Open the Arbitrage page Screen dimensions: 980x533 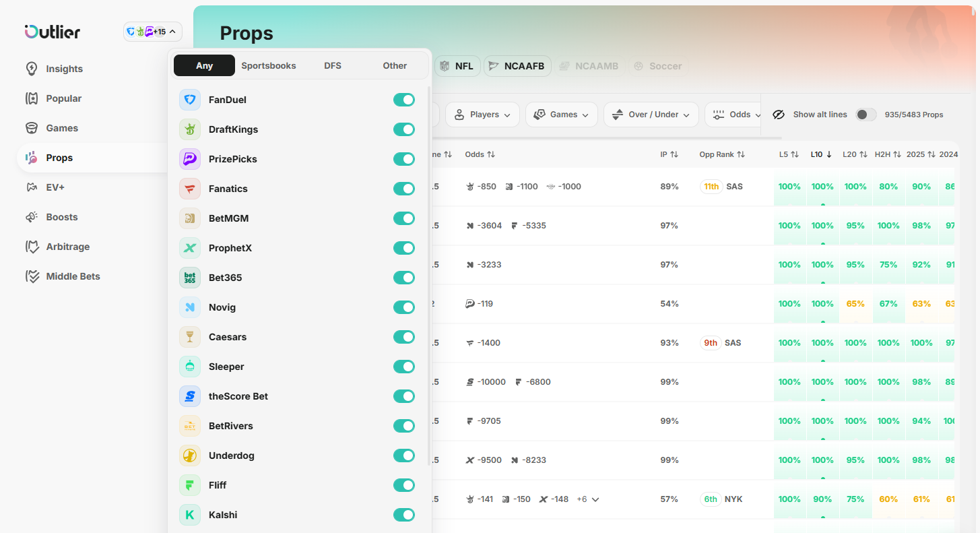67,247
